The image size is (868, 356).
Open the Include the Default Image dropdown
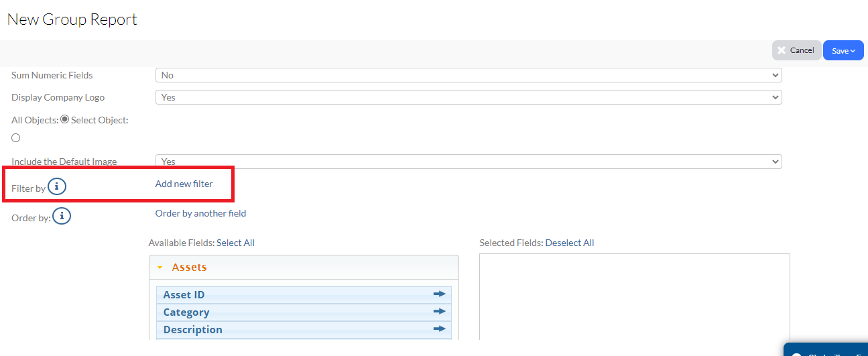(468, 162)
